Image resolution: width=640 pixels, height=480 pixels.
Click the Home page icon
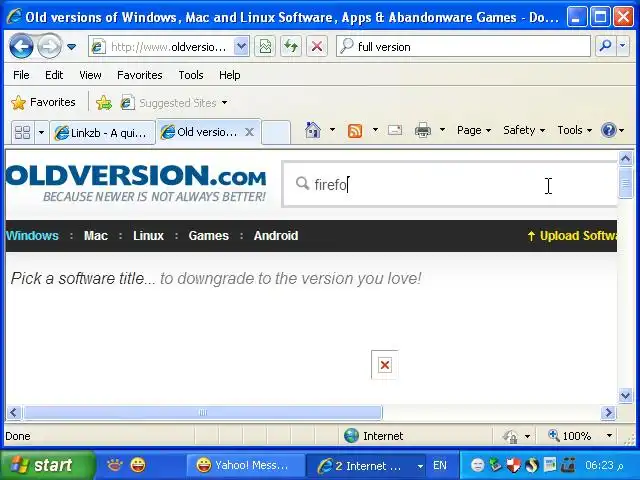(313, 130)
